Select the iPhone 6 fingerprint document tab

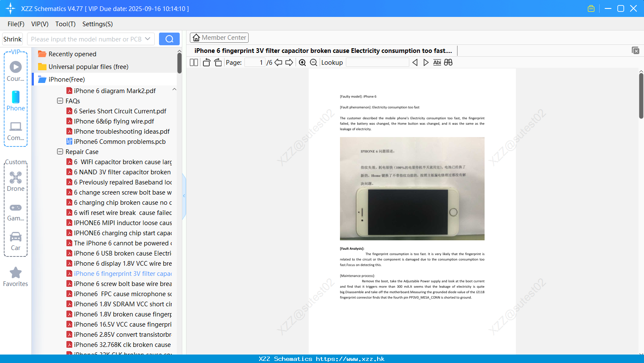323,51
